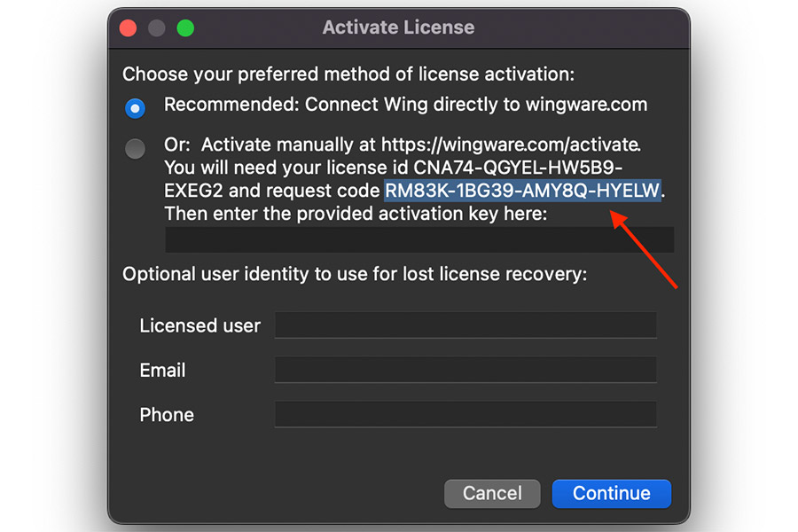798x532 pixels.
Task: Click the Licensed user label
Action: (x=199, y=325)
